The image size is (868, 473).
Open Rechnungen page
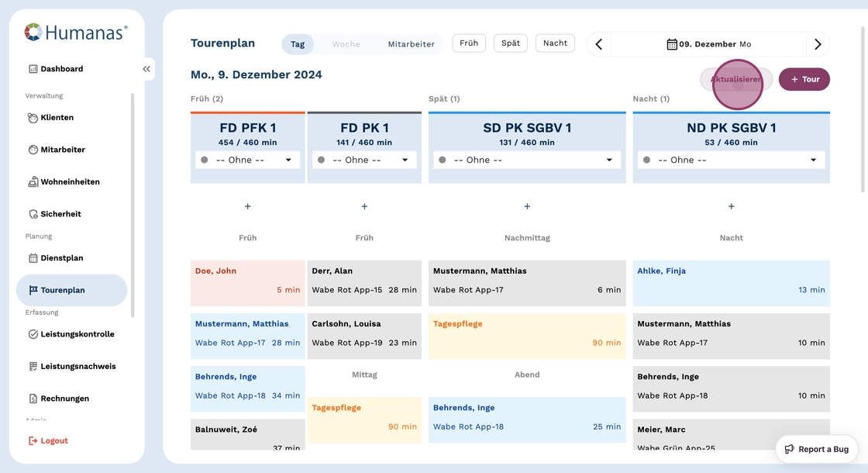[59, 399]
